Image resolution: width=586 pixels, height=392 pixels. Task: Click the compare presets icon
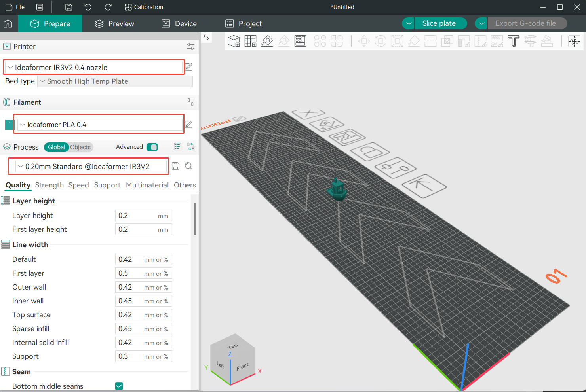click(x=190, y=147)
